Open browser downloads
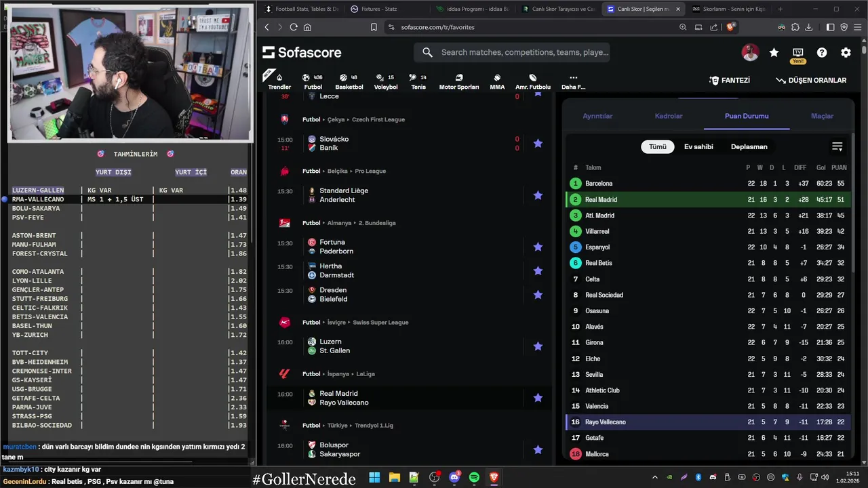868x488 pixels. pos(808,27)
